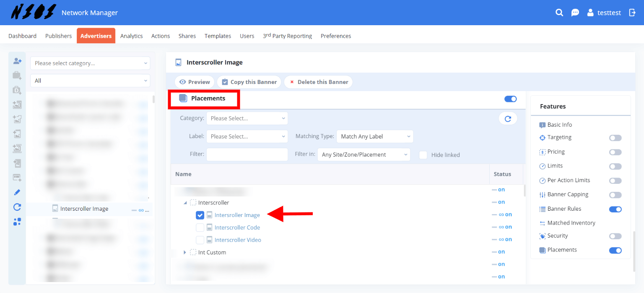Viewport: 644px width, 293px height.
Task: Check the Hide linked checkbox
Action: [x=423, y=155]
